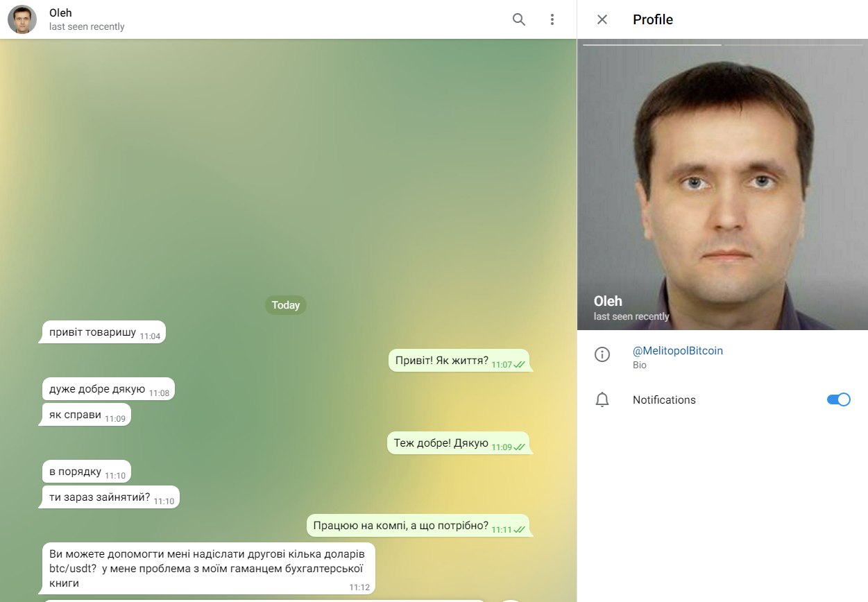868x602 pixels.
Task: Click Oleh name over the profile photo
Action: (x=608, y=301)
